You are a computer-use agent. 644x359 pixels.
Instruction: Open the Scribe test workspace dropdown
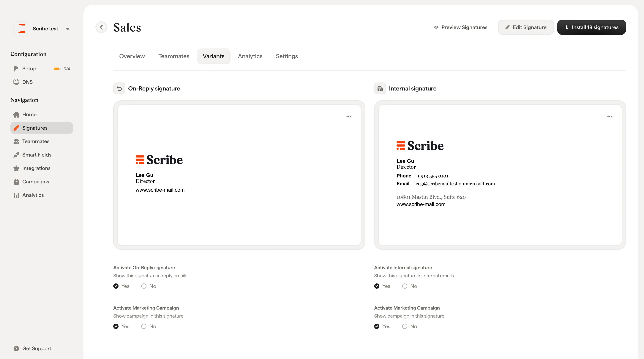pos(68,29)
